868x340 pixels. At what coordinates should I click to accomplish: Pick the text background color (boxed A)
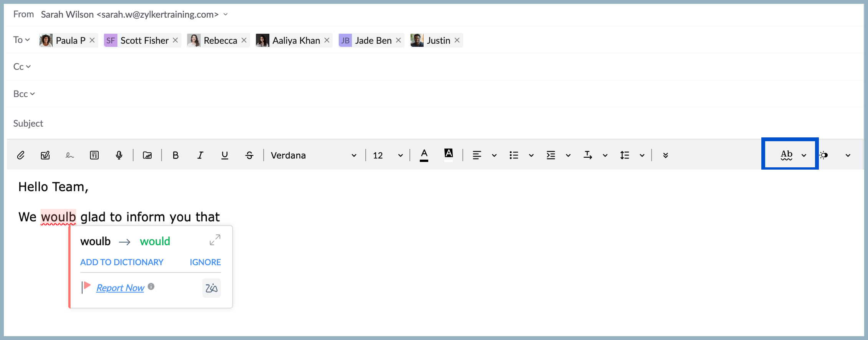(x=449, y=154)
